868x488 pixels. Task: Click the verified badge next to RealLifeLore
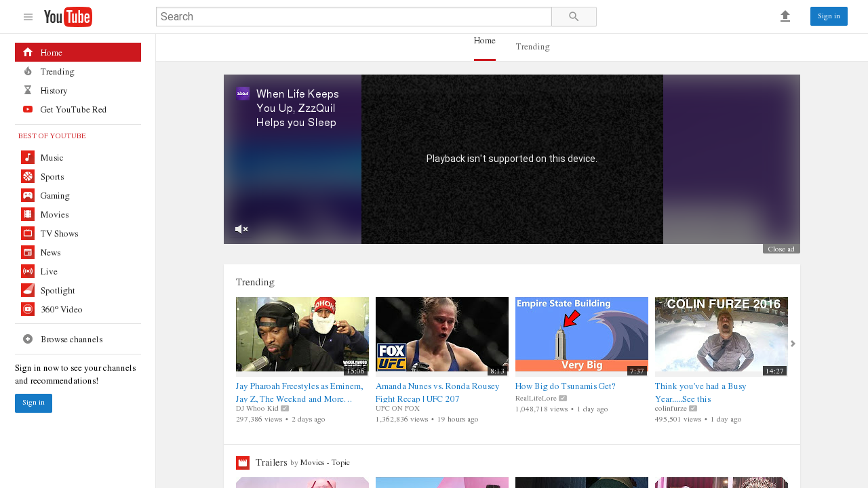click(563, 399)
